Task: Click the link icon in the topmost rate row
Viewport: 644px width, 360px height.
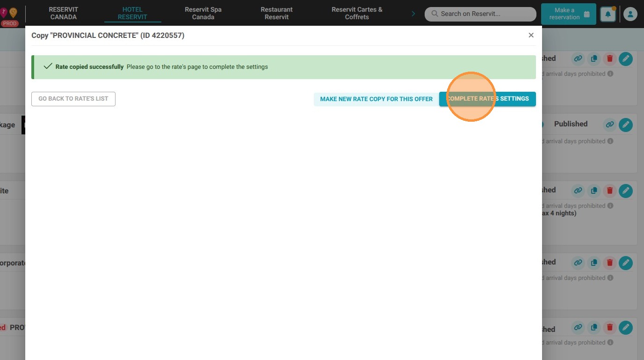Action: (579, 59)
